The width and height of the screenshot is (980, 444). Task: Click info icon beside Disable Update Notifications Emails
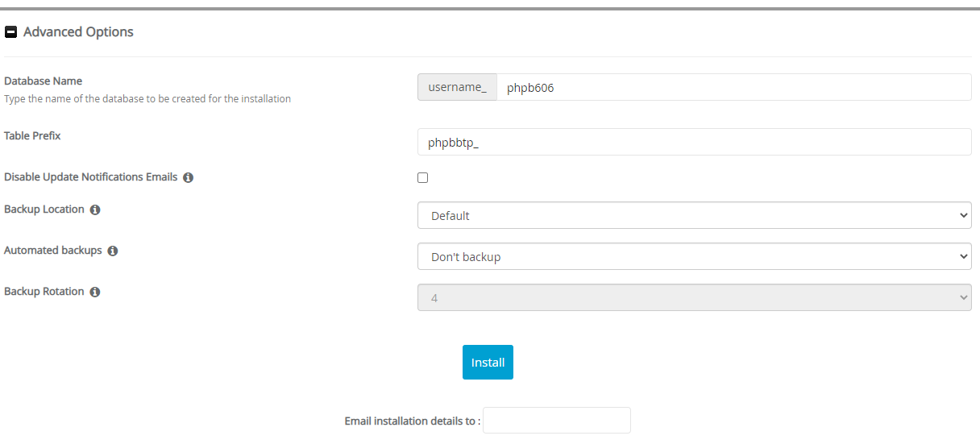coord(188,177)
